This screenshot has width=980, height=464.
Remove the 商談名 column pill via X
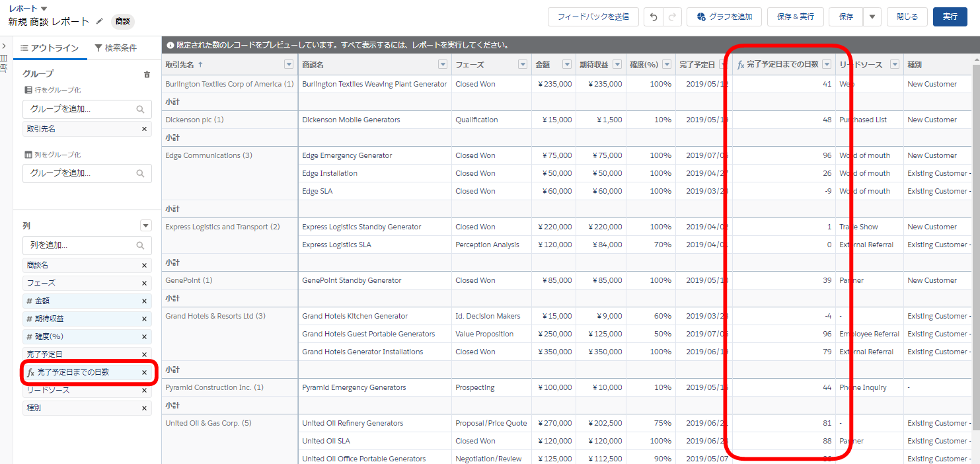click(144, 265)
